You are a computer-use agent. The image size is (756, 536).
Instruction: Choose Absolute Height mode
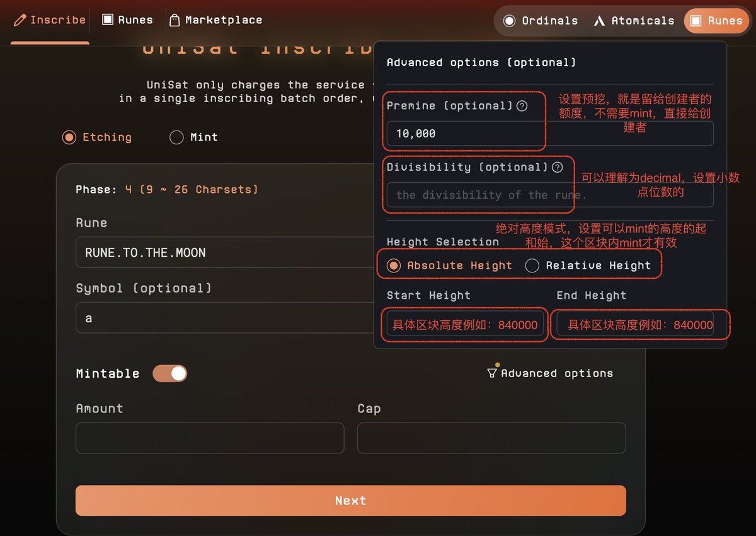(450, 265)
